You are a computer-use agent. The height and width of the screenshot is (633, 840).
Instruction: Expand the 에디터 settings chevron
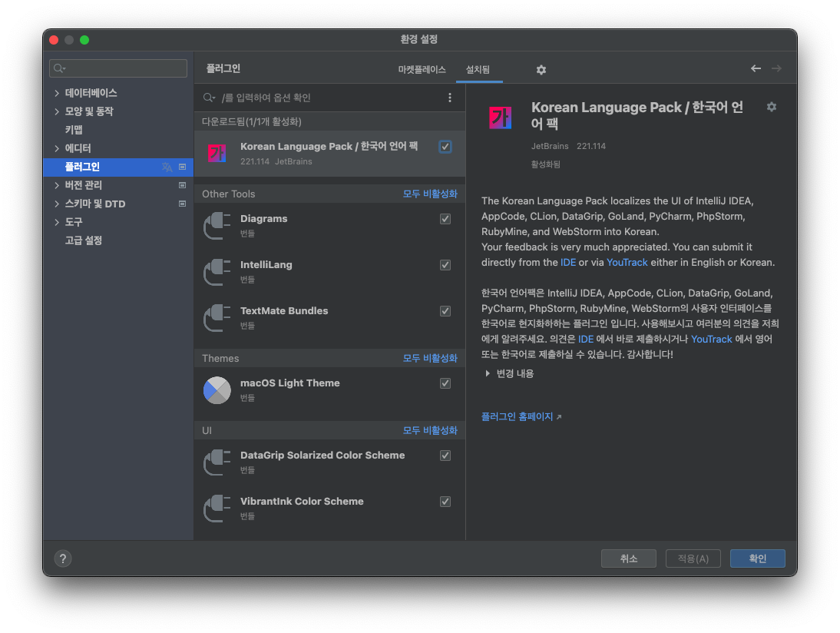point(57,148)
